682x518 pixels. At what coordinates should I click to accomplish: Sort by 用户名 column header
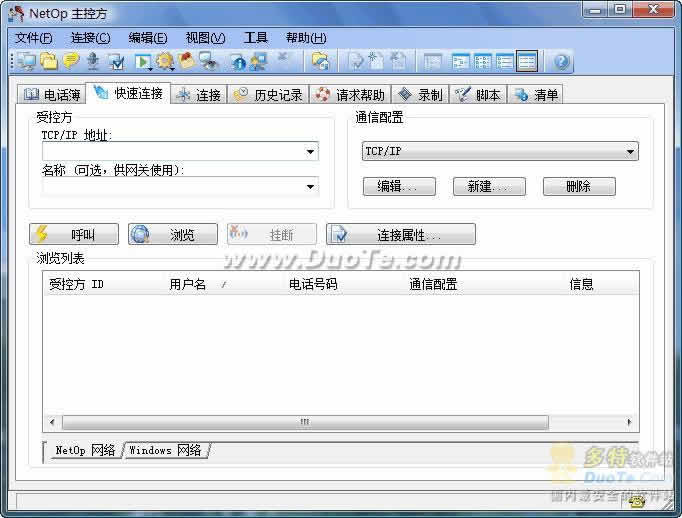click(x=224, y=284)
